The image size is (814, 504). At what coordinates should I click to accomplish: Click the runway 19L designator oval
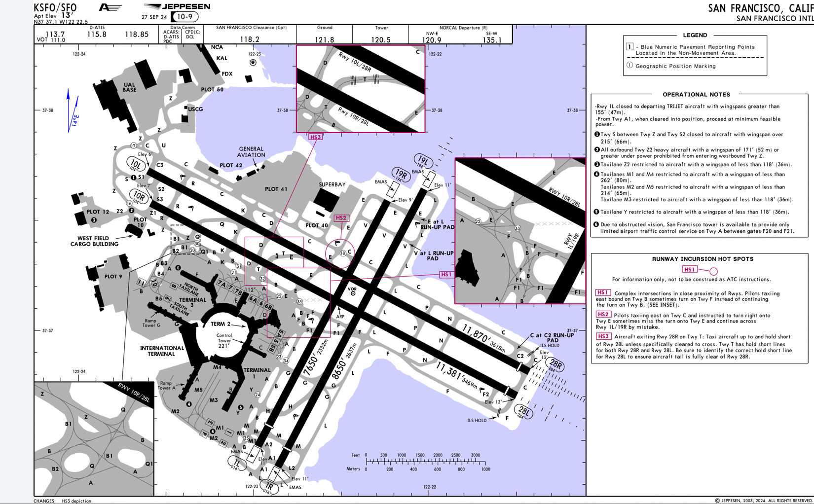(423, 161)
